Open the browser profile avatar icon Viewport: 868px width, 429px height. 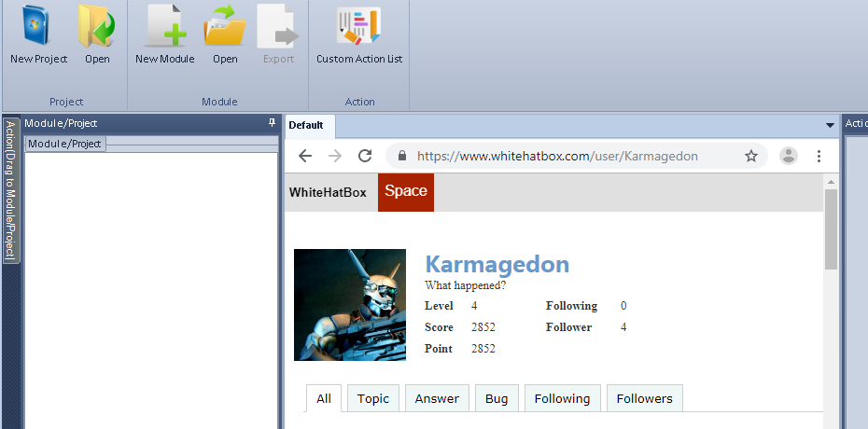[x=789, y=156]
